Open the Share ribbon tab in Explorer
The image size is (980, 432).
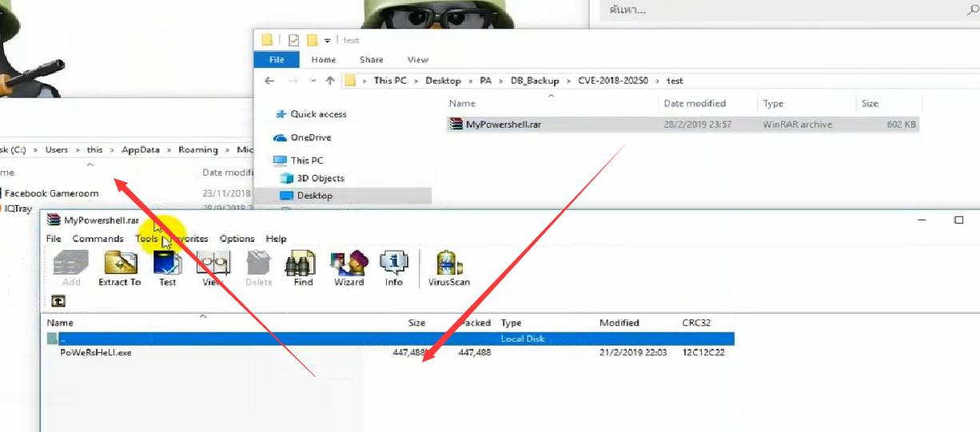372,60
